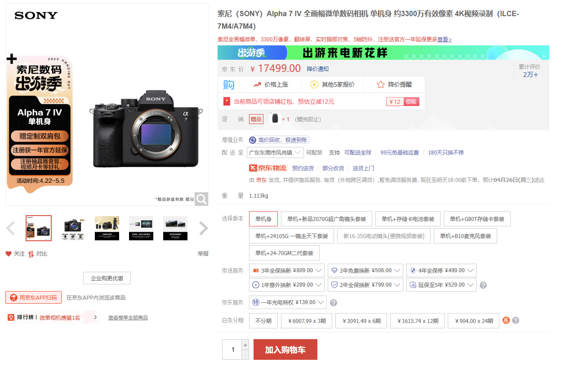This screenshot has width=588, height=367.
Task: Click the 预约送货 link
Action: coord(303,168)
